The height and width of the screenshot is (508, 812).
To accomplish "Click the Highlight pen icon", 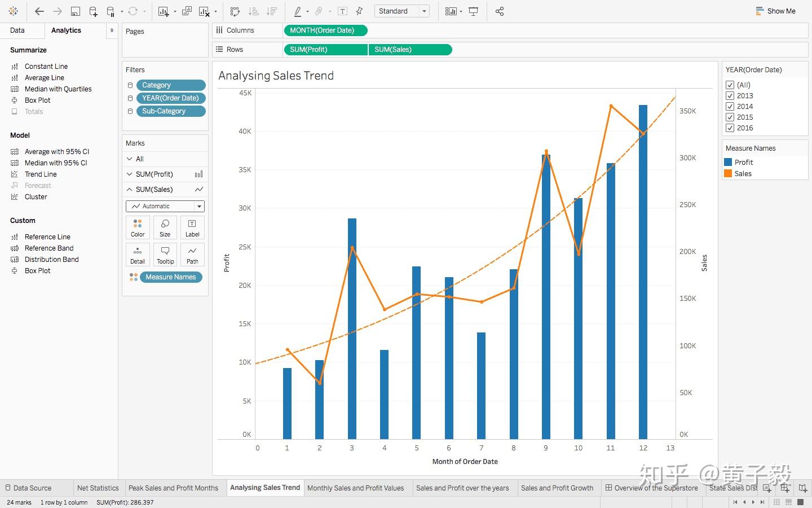I will click(298, 11).
